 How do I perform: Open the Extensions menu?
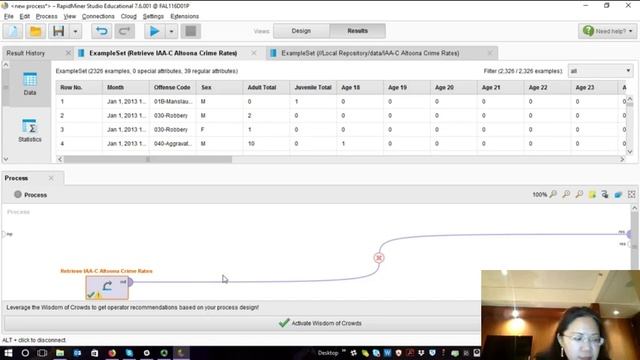point(184,16)
